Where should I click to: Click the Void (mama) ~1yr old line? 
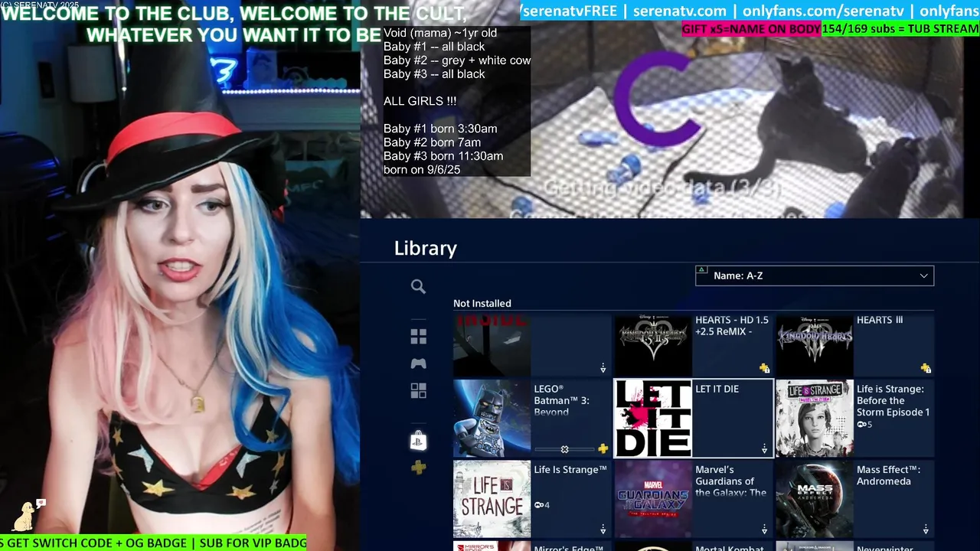(x=440, y=33)
